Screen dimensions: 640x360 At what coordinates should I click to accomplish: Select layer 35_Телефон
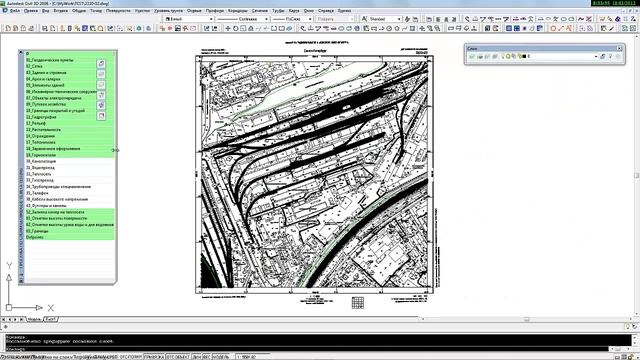tap(70, 193)
